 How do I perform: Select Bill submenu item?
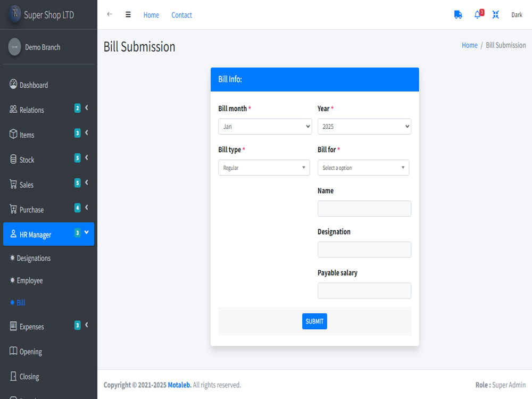(x=48, y=303)
